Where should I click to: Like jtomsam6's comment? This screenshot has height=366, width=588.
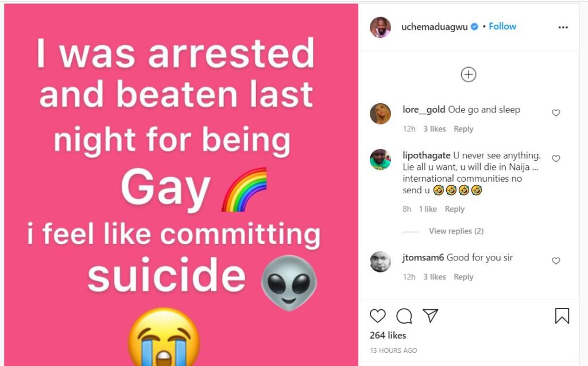click(x=556, y=261)
